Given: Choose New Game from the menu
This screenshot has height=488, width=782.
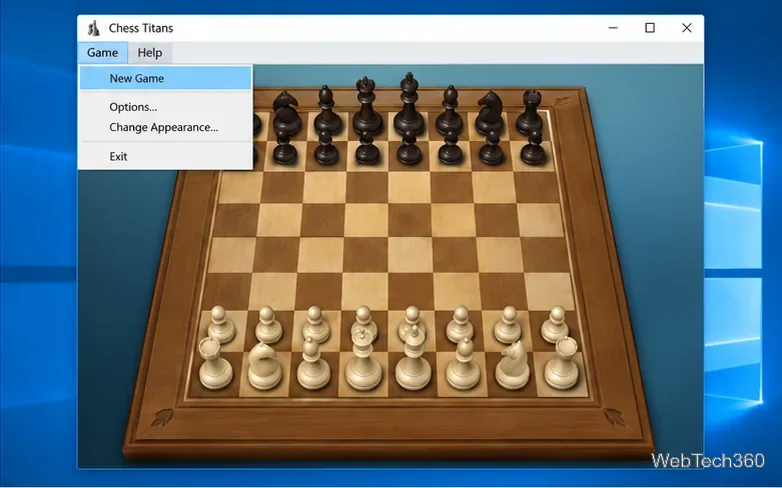Looking at the screenshot, I should (x=166, y=78).
